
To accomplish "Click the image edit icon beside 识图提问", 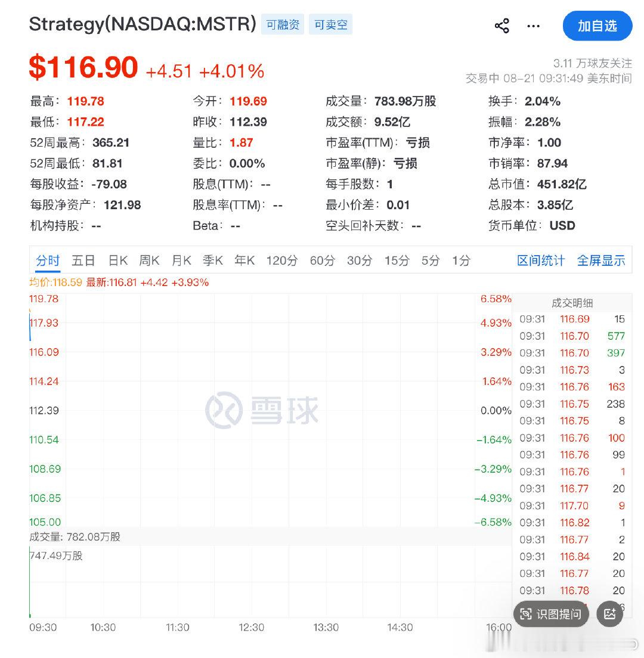I will point(609,614).
